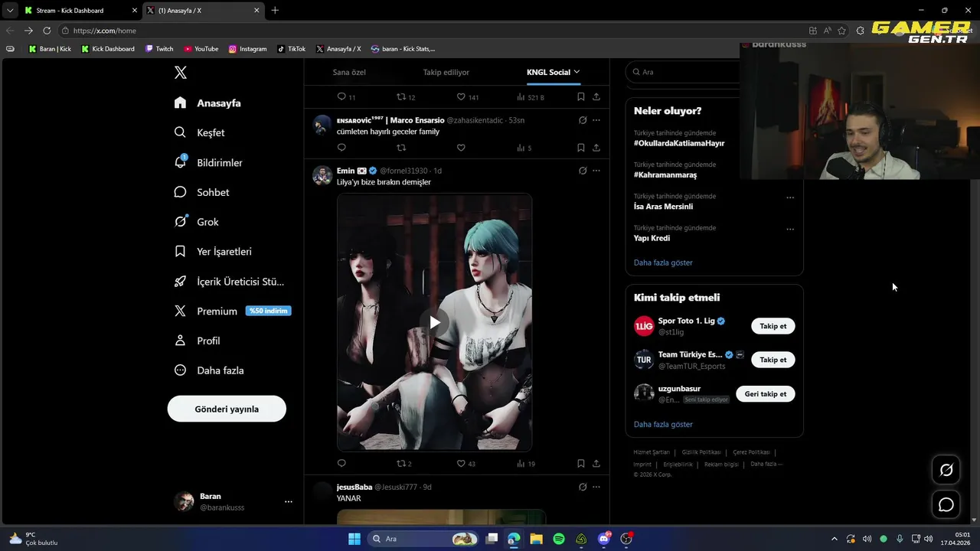Switch to the Takip ediliyor tab

click(x=446, y=72)
